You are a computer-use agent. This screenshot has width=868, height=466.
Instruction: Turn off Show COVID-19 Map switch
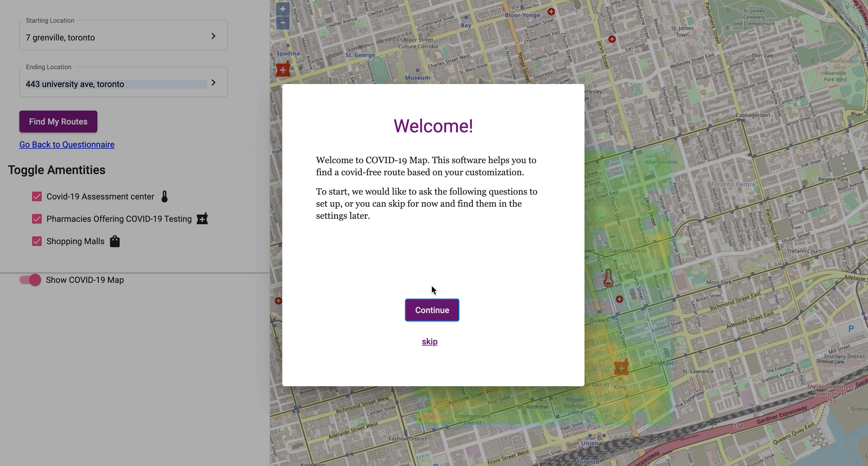pyautogui.click(x=30, y=280)
